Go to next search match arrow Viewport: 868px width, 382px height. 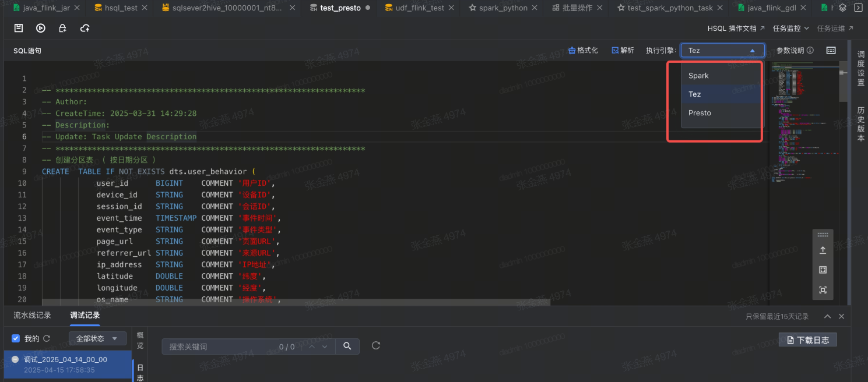click(x=325, y=346)
